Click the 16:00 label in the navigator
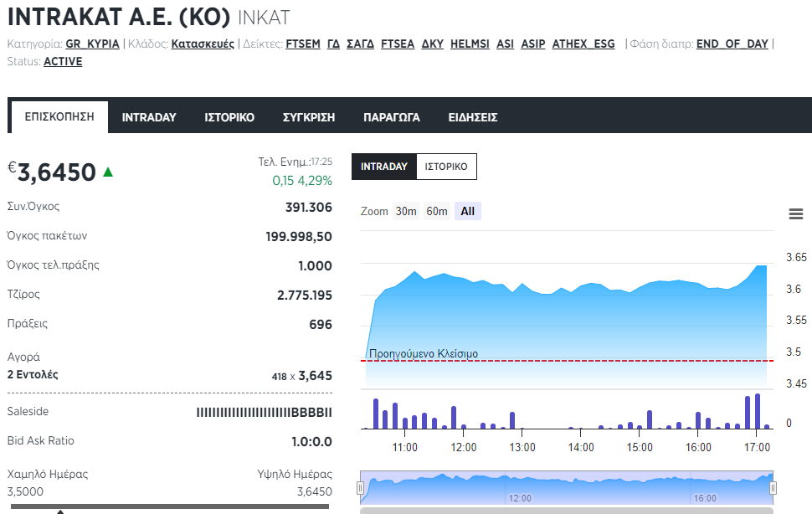The width and height of the screenshot is (812, 514). point(706,498)
